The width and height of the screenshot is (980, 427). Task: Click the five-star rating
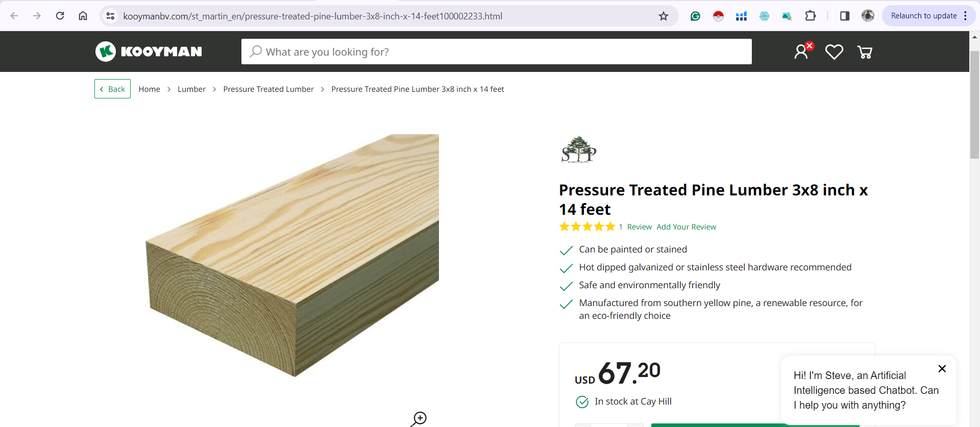click(x=587, y=227)
